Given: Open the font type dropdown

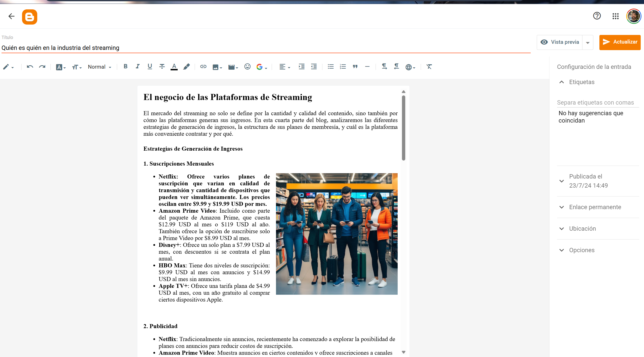Looking at the screenshot, I should pos(61,67).
